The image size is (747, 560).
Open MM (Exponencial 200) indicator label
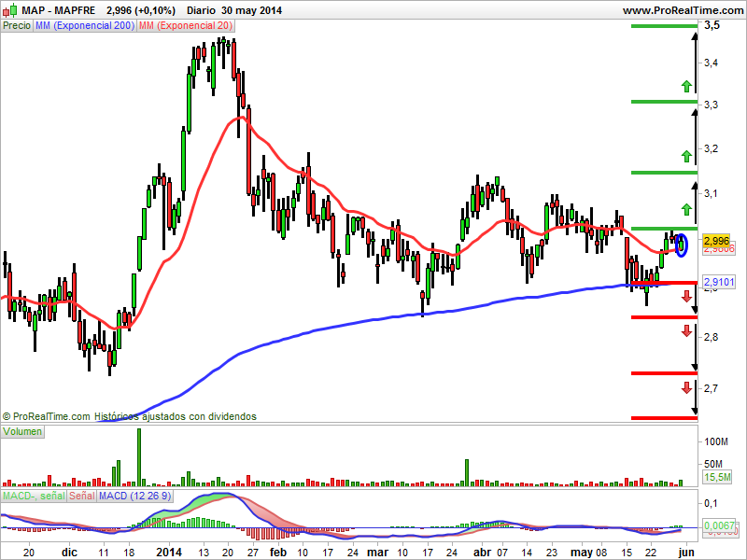click(x=85, y=26)
